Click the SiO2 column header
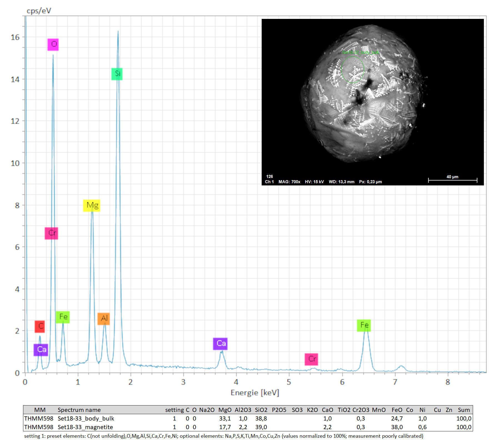The height and width of the screenshot is (448, 495). pyautogui.click(x=261, y=410)
